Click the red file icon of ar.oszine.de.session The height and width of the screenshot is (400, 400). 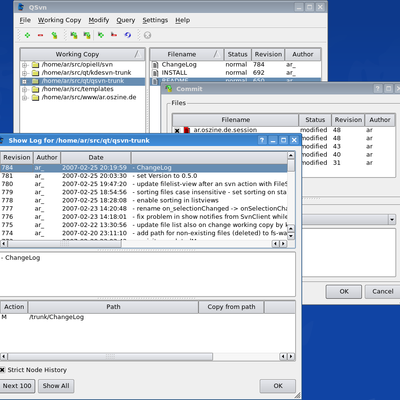(187, 130)
